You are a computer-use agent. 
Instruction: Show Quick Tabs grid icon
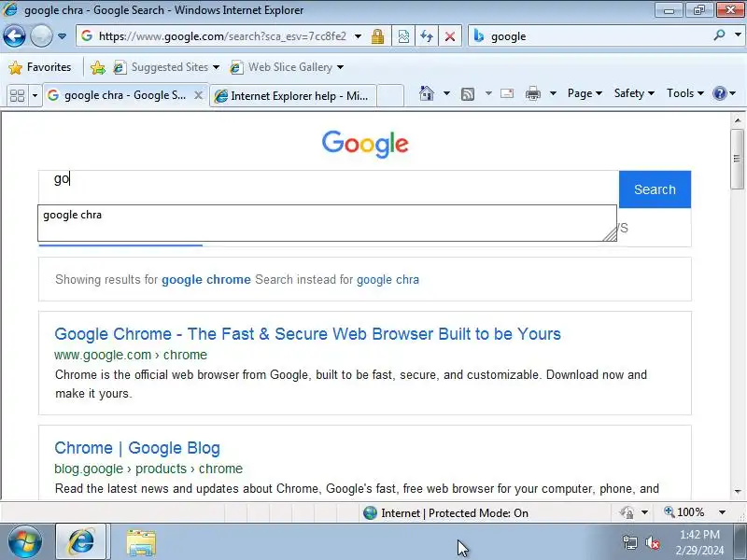click(x=17, y=96)
